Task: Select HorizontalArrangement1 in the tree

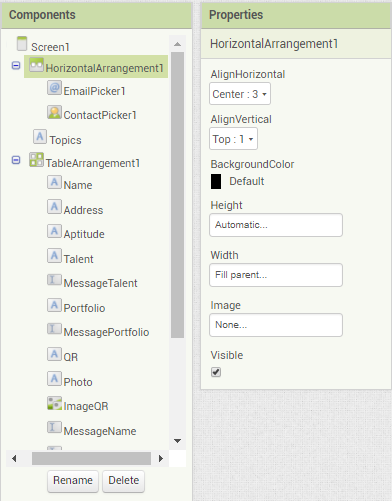Action: pos(104,68)
